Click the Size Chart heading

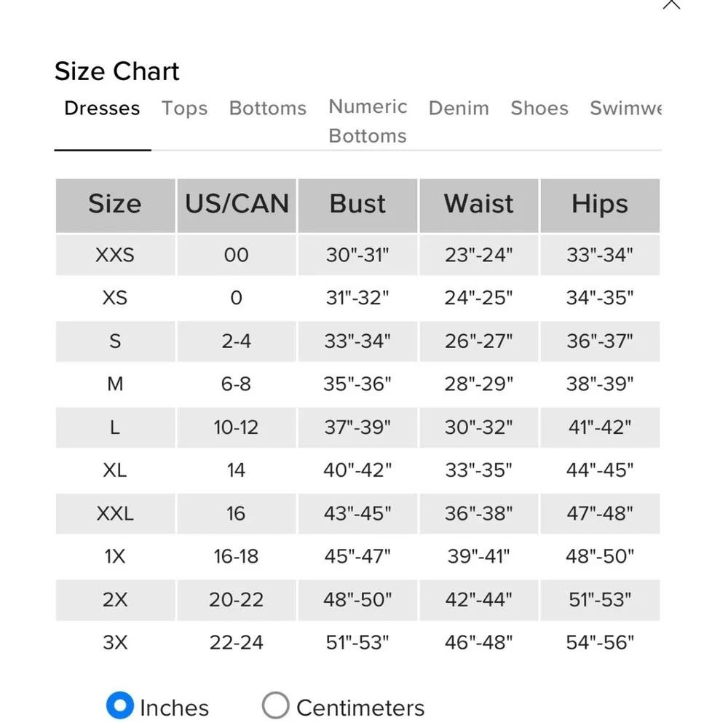point(117,71)
